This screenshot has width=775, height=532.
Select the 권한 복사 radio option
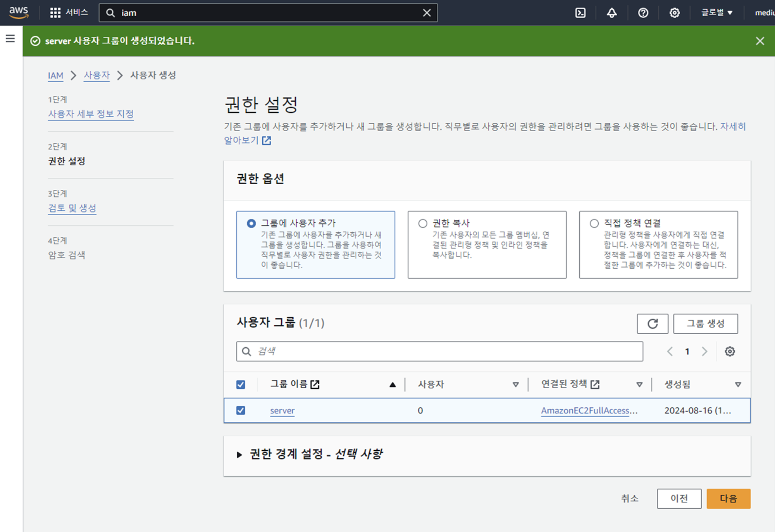click(423, 223)
